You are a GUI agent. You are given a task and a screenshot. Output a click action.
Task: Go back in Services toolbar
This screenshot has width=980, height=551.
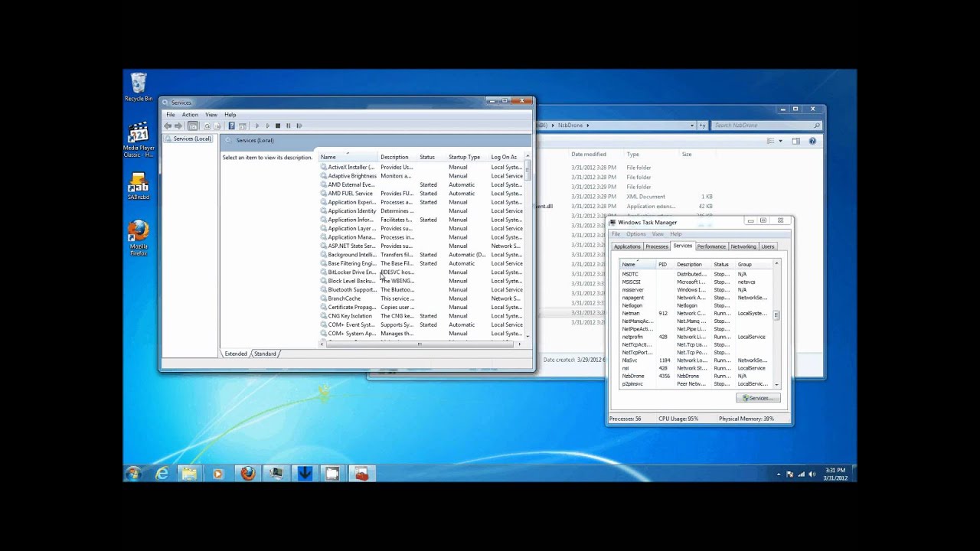point(168,126)
